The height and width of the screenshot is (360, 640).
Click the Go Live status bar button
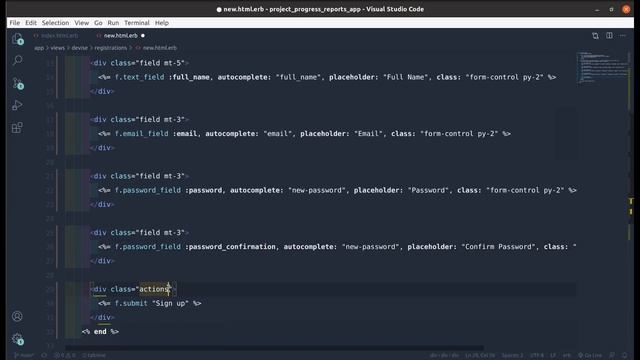(590, 355)
